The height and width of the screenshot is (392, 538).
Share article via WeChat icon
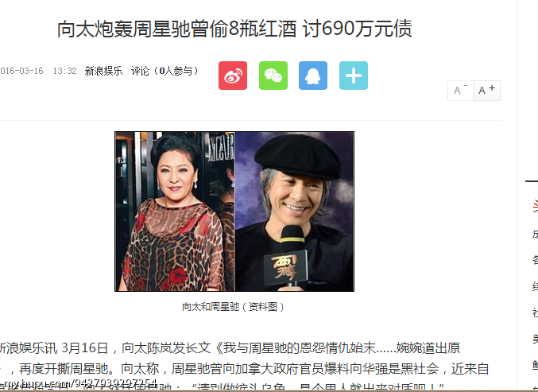[273, 76]
